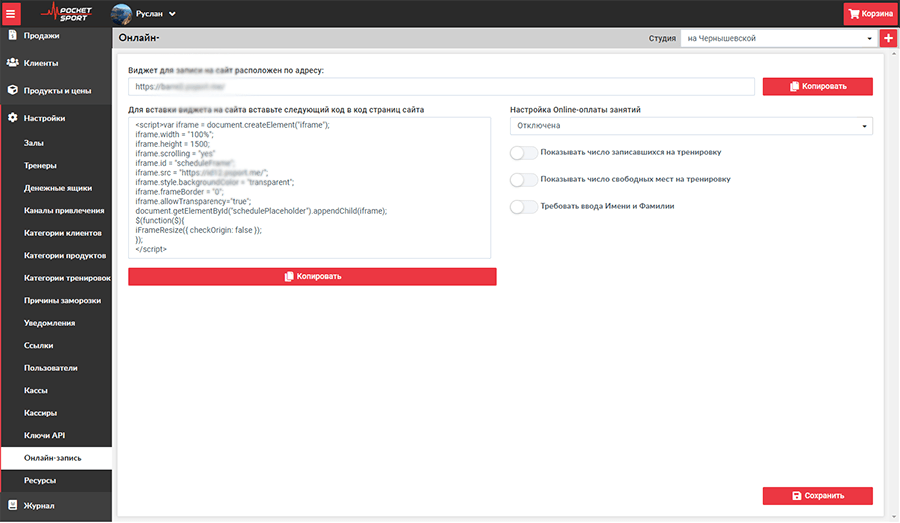
Task: Click the Клиенты people icon
Action: (13, 63)
